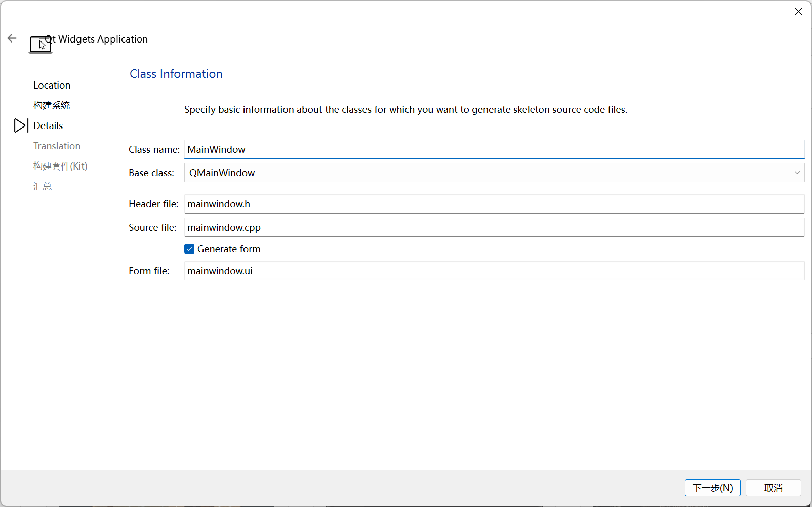Click the Qt Widgets Application wizard icon
This screenshot has height=507, width=812.
coord(40,45)
